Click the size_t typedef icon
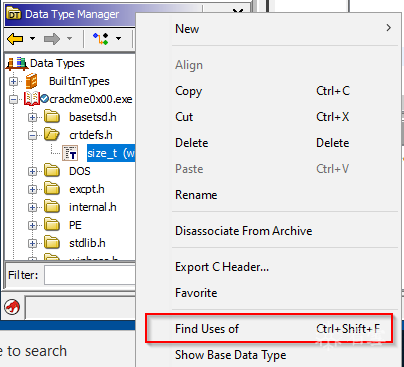This screenshot has height=367, width=404. pos(70,153)
